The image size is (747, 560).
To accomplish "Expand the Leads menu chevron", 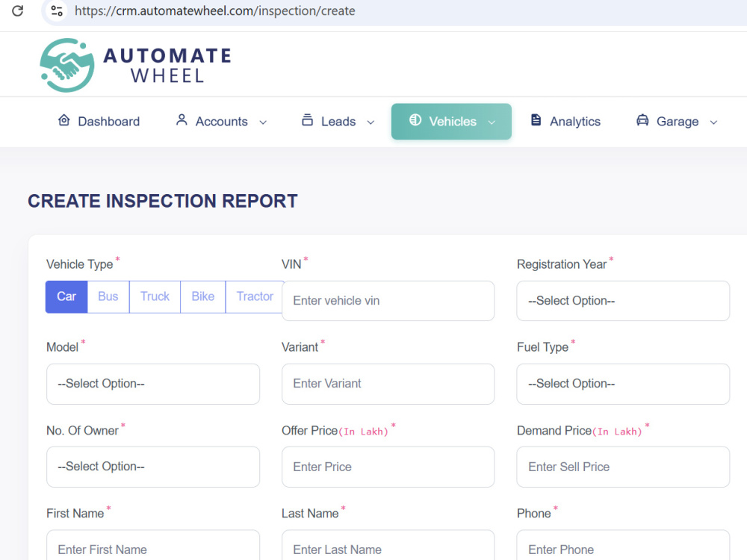I will 371,122.
